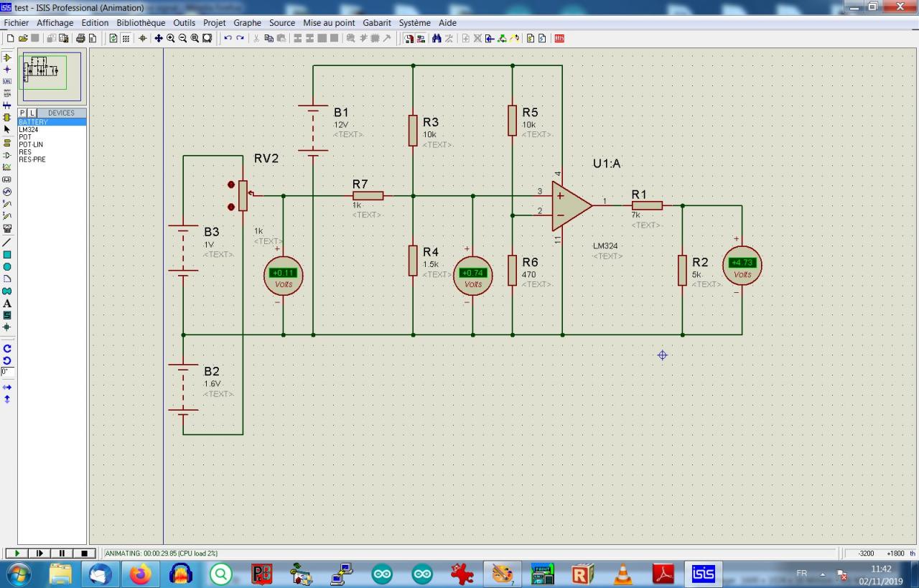919x588 pixels.
Task: Select POT-LIN in the devices list
Action: click(x=31, y=145)
